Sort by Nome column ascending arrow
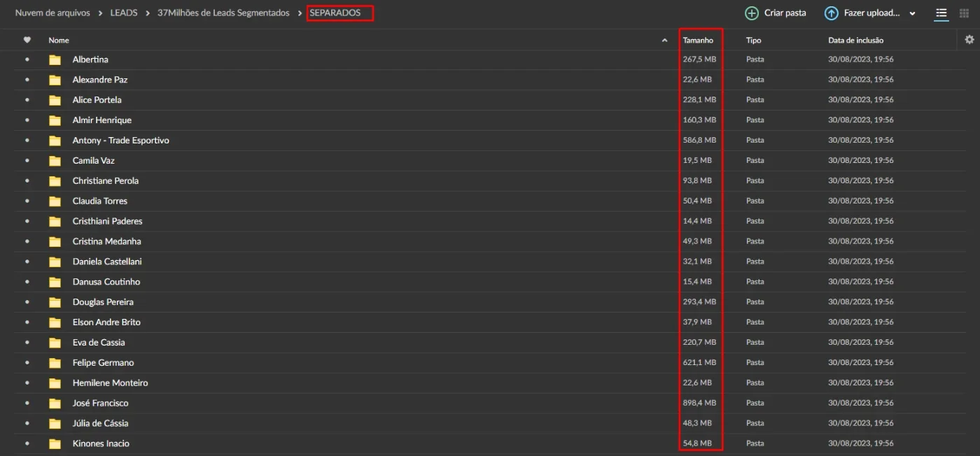This screenshot has width=980, height=456. pyautogui.click(x=664, y=41)
